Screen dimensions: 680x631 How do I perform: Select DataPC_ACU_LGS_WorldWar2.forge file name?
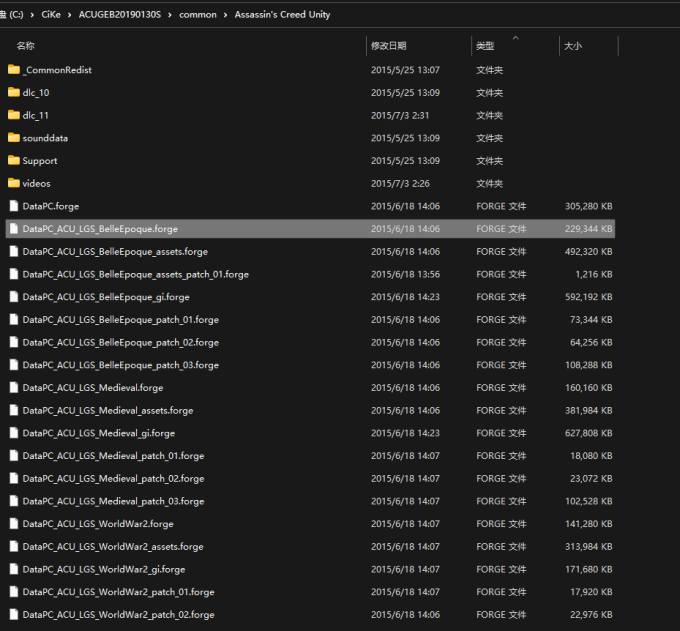(x=98, y=524)
